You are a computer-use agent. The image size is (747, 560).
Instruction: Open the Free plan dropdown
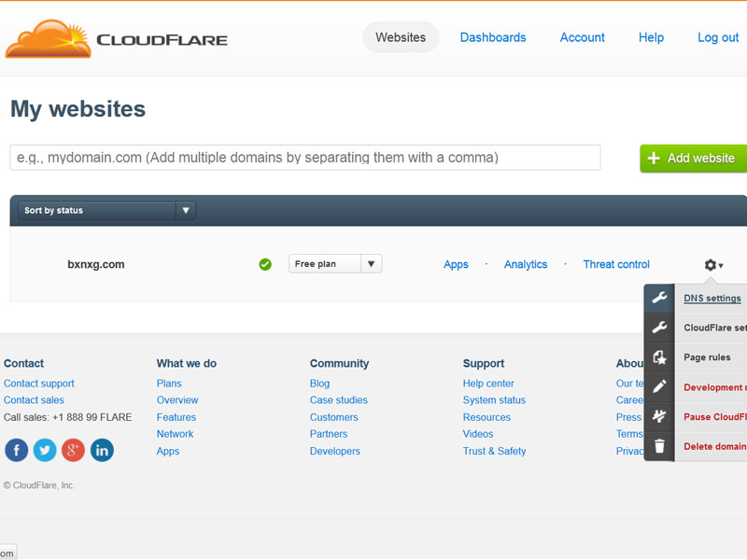point(335,264)
